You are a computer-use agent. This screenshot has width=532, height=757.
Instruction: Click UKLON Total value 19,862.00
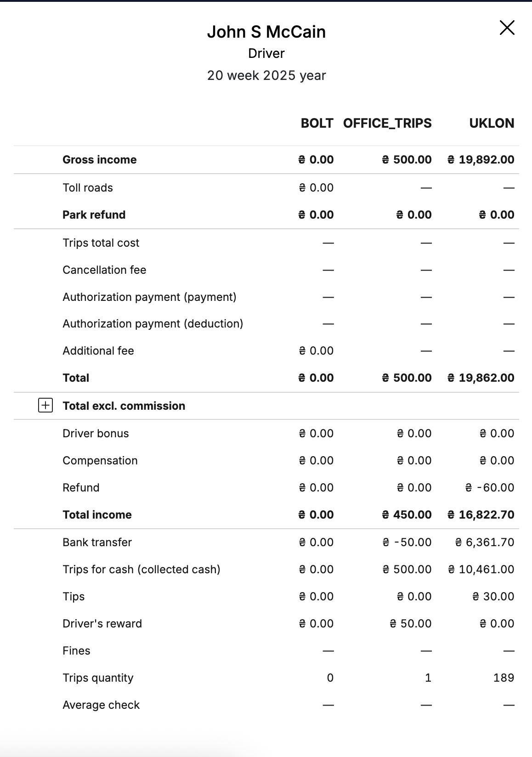point(481,378)
